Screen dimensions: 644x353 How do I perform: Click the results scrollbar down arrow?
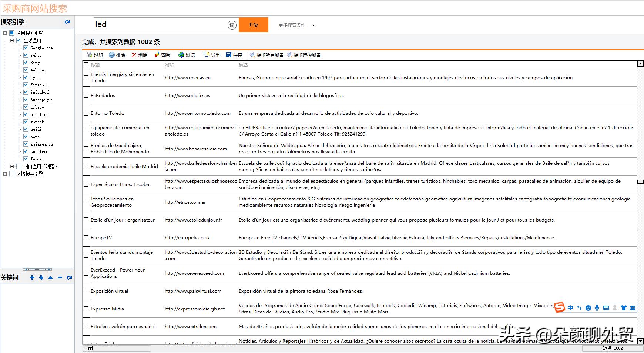640,341
